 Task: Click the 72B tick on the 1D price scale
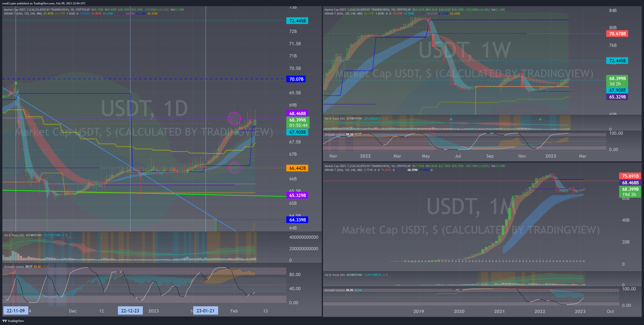pyautogui.click(x=293, y=32)
